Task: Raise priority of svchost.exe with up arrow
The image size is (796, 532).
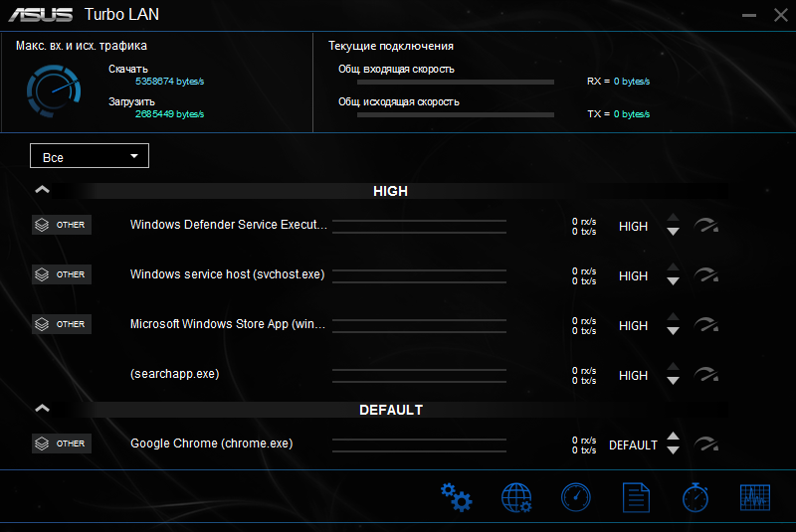Action: pyautogui.click(x=674, y=267)
